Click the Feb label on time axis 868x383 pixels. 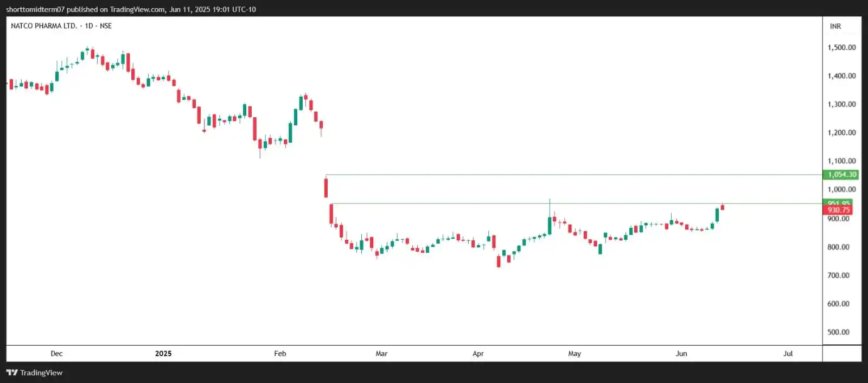[280, 353]
